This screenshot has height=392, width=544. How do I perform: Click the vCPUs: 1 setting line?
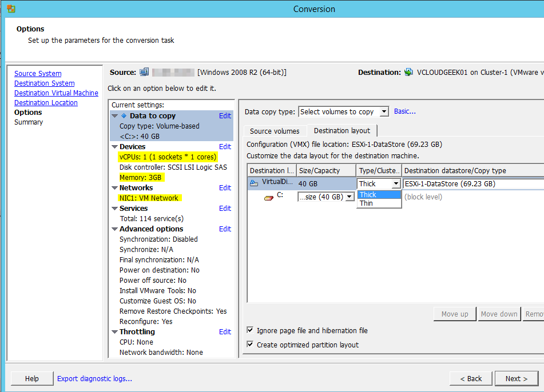pyautogui.click(x=168, y=157)
